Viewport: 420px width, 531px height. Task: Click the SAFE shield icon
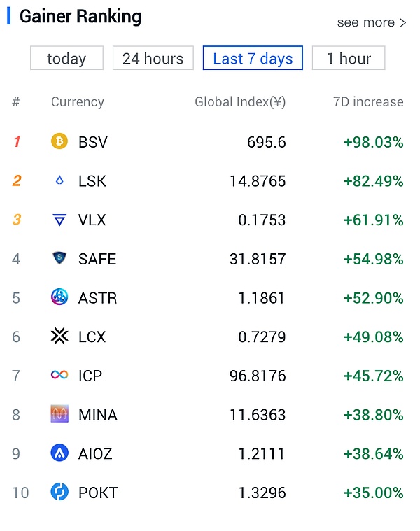coord(59,259)
